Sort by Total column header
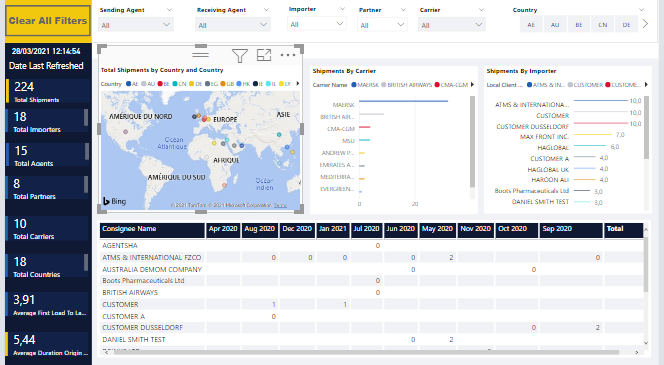 point(623,229)
